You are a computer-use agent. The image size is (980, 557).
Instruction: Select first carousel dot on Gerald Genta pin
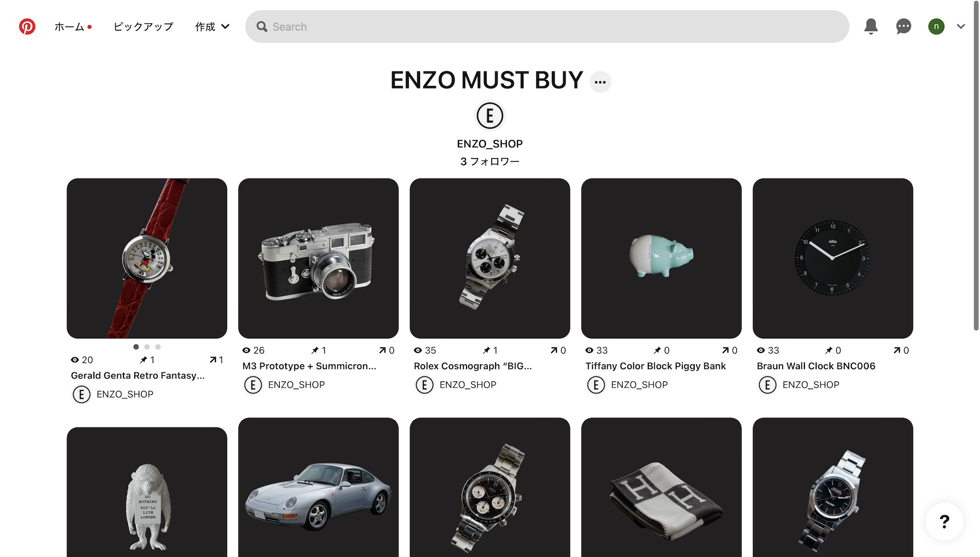point(136,347)
